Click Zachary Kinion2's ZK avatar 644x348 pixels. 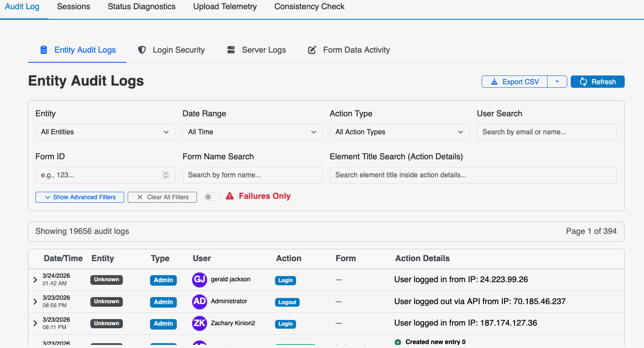[x=200, y=323]
